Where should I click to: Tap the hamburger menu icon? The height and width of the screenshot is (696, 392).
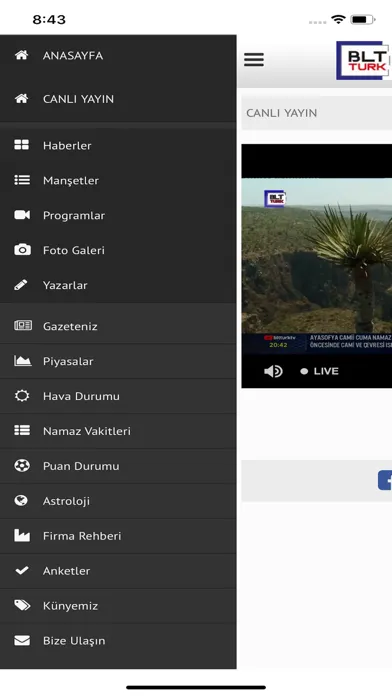pos(254,59)
